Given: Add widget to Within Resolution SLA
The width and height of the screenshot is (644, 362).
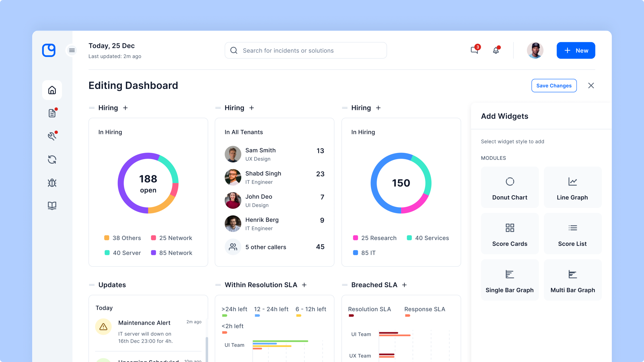Looking at the screenshot, I should coord(304,285).
